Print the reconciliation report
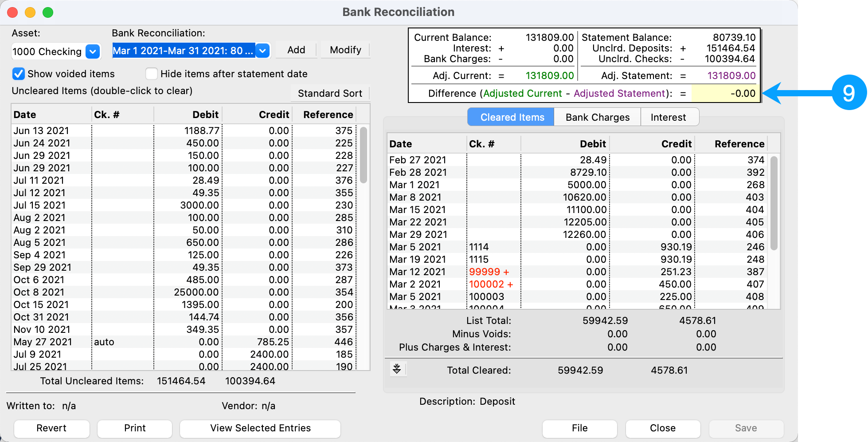 pyautogui.click(x=135, y=428)
